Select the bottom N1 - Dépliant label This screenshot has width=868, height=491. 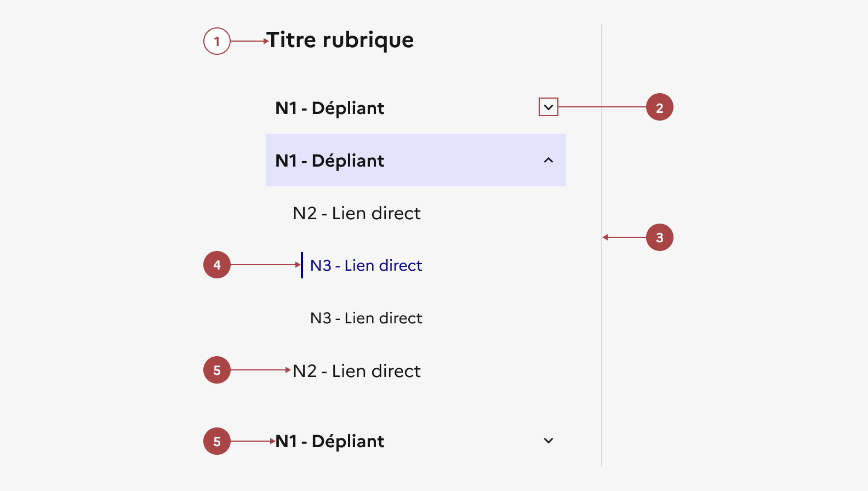329,441
